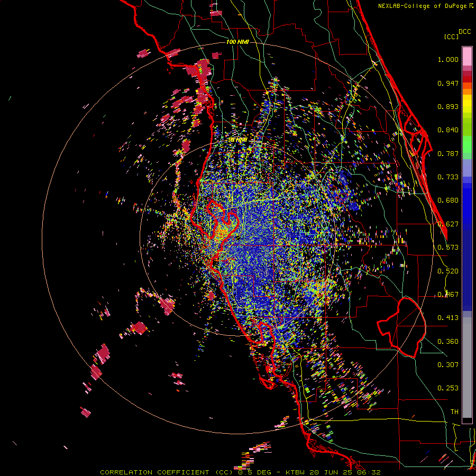This screenshot has height=476, width=476.
Task: Select the 0.307 scale value
Action: click(448, 365)
